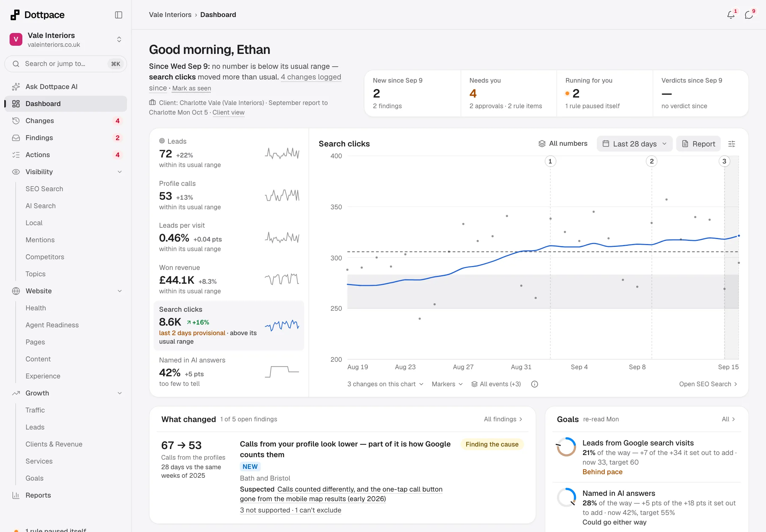The width and height of the screenshot is (766, 532).
Task: Open the Markers dropdown
Action: tap(447, 384)
